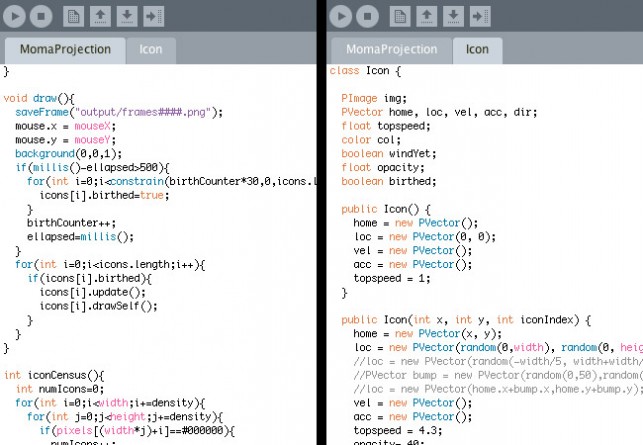Click Save (down arrow) icon in right window
Screen dimensions: 643x445
(454, 16)
